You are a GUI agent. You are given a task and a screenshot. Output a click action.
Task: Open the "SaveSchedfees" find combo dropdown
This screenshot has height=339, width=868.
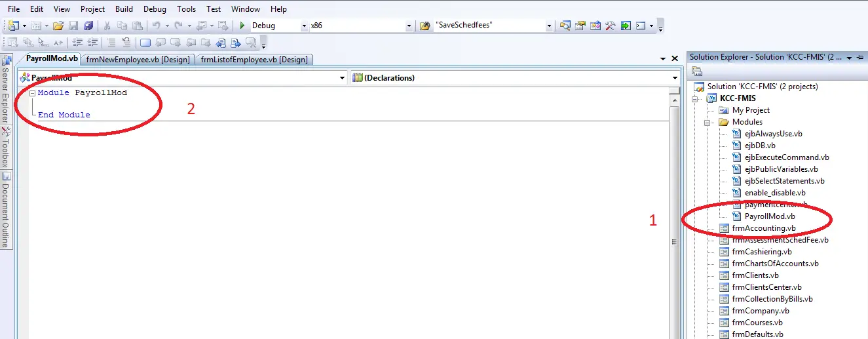(x=550, y=26)
